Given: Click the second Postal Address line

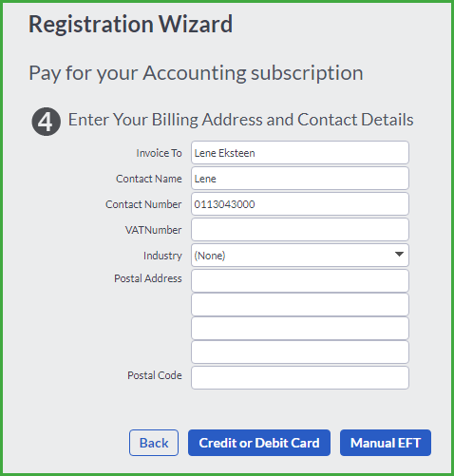Looking at the screenshot, I should (300, 304).
